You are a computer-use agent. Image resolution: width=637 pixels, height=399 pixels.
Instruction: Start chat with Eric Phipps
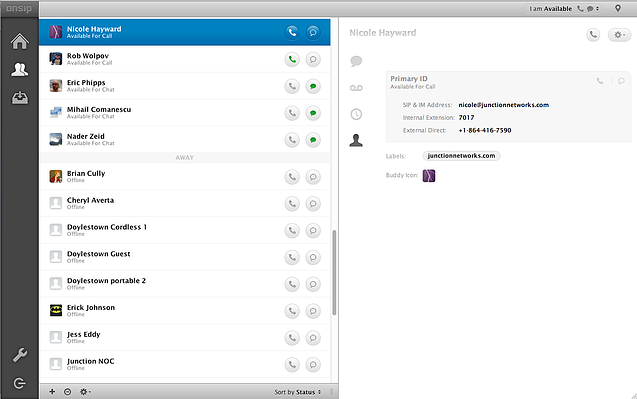click(x=313, y=86)
